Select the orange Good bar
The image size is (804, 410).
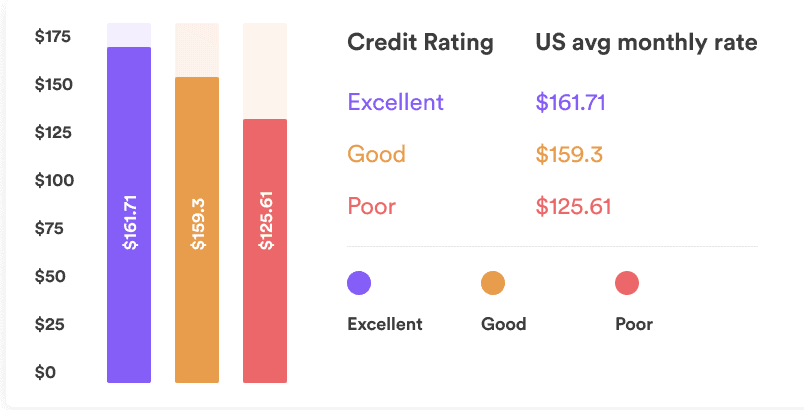(x=197, y=229)
